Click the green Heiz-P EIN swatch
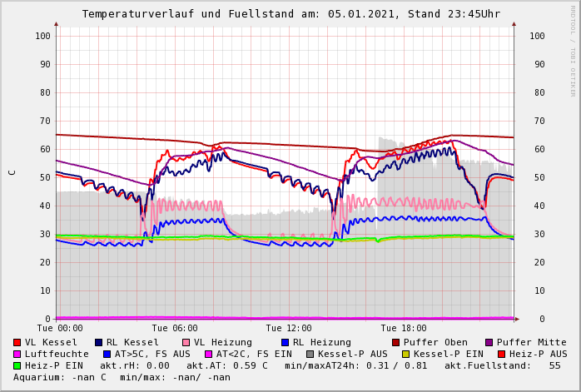The height and width of the screenshot is (392, 581). [17, 365]
